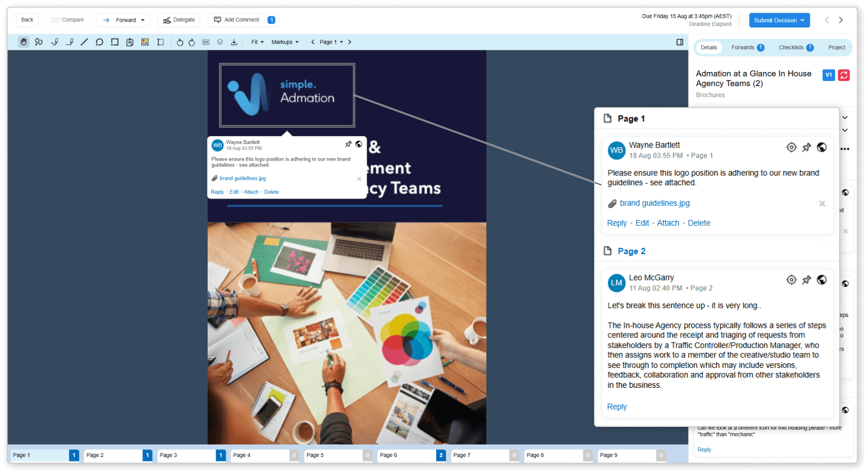Toggle pin on Leo McGarry's comment
Viewport: 868px width, 474px height.
point(806,280)
